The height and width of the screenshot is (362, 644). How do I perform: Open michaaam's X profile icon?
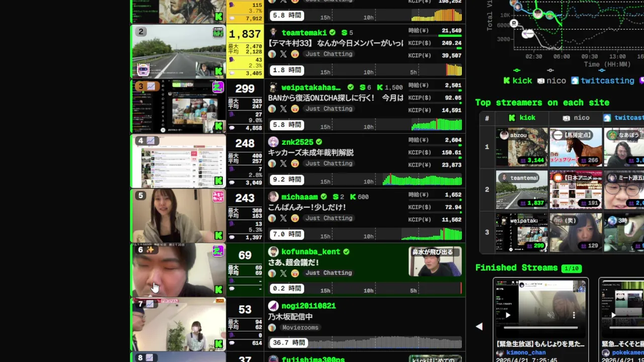point(283,218)
